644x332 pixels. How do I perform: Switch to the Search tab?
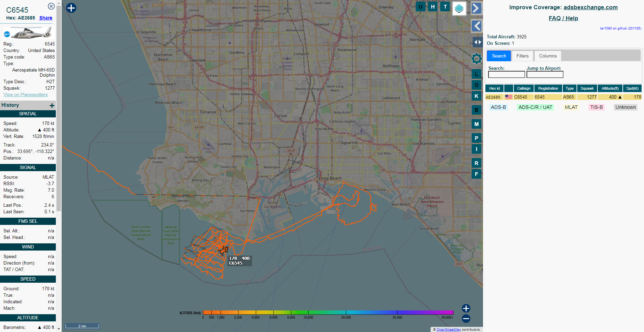click(x=499, y=56)
